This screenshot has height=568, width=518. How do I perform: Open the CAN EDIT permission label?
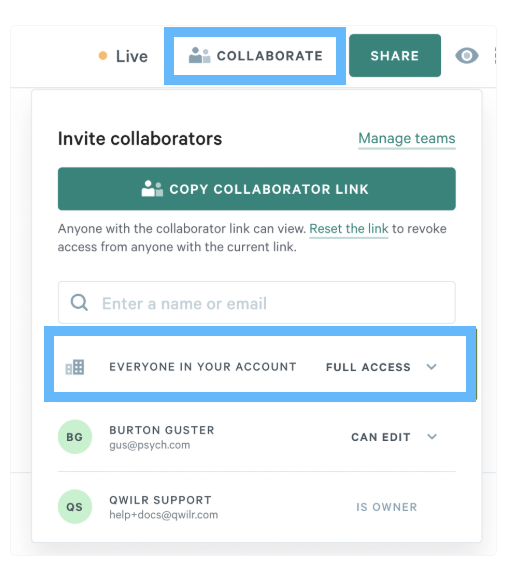coord(381,437)
